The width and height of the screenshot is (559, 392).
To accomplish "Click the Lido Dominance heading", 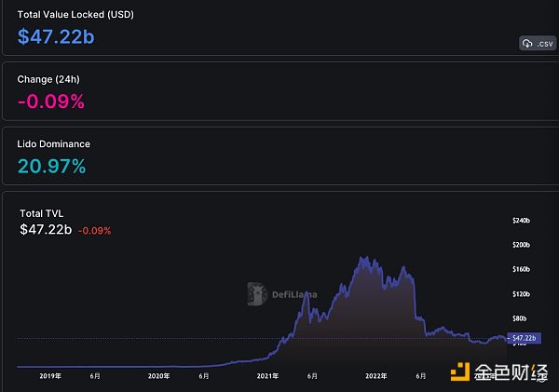I will coord(54,144).
